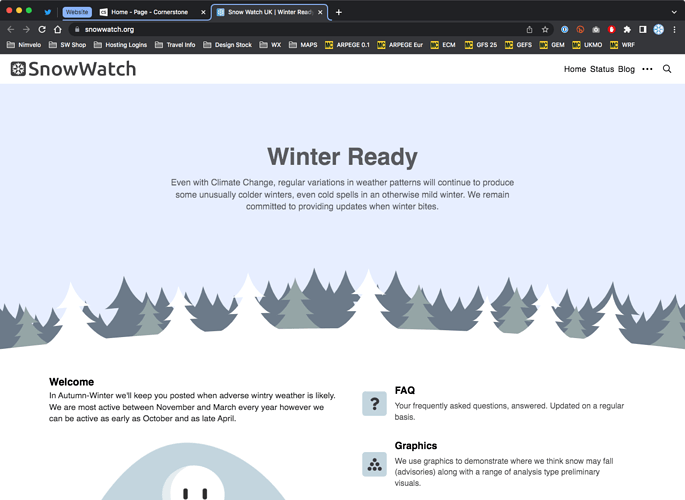
Task: Click the Home navigation link
Action: (574, 69)
